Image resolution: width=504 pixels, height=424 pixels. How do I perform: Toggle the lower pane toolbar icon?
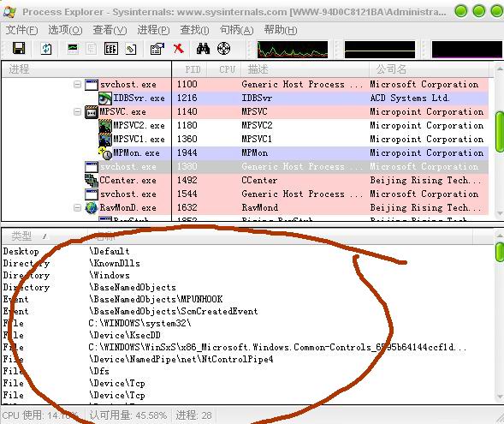tap(111, 49)
